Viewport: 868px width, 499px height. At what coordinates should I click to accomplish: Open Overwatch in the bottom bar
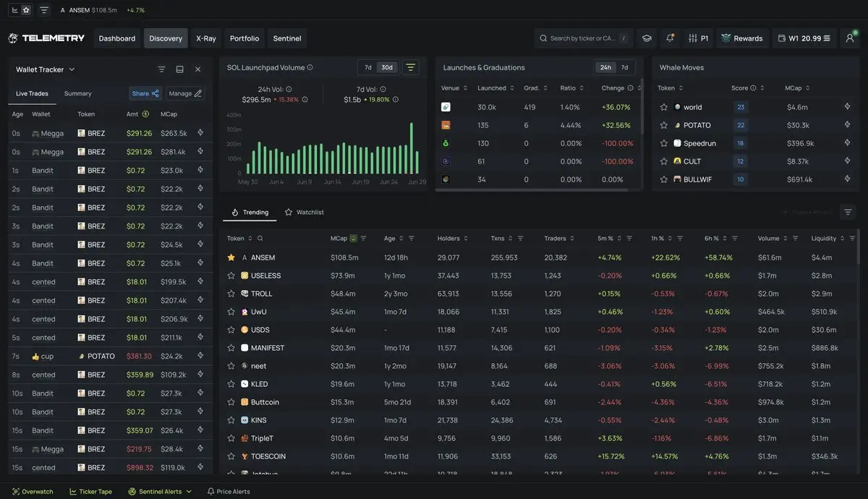32,492
